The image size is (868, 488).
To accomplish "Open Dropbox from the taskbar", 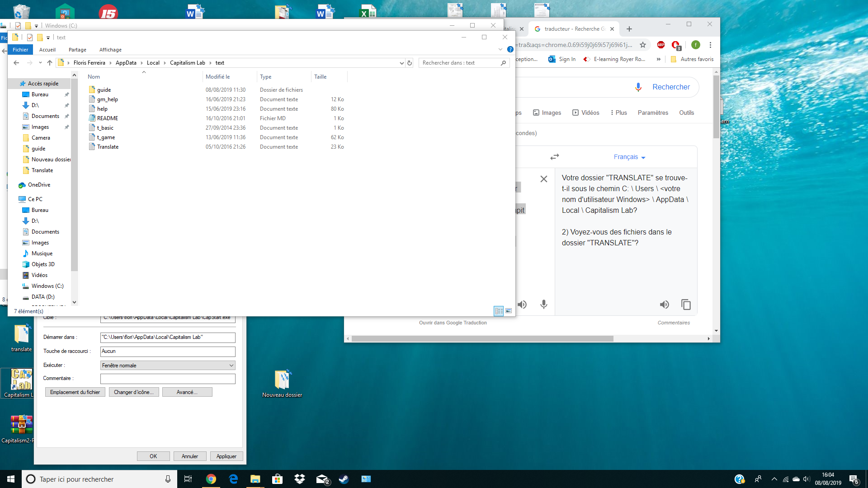I will (x=300, y=479).
